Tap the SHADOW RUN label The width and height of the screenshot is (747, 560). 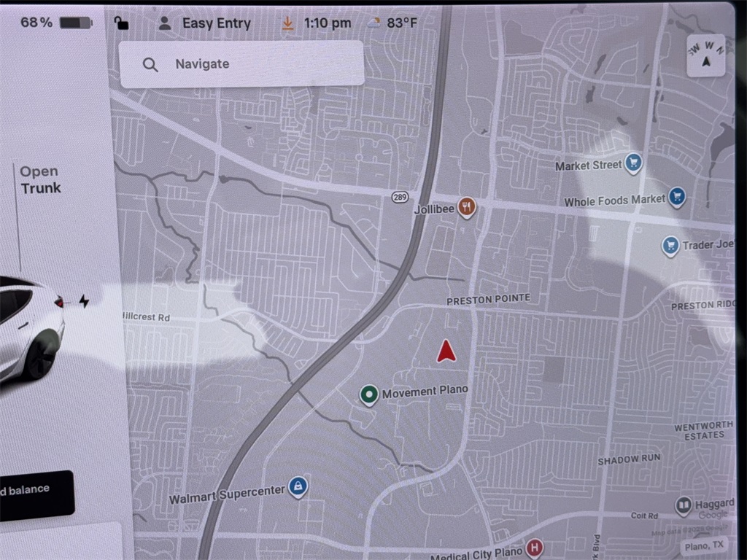click(x=629, y=459)
